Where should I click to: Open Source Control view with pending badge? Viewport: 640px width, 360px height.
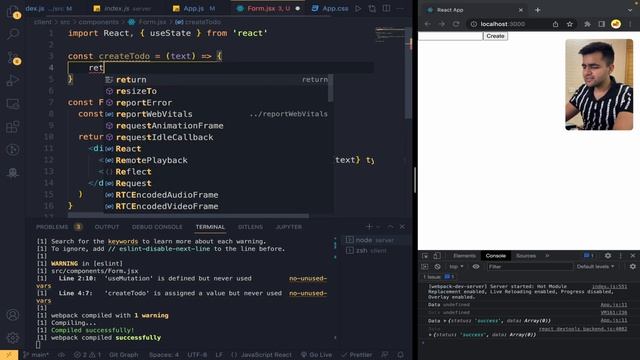tap(13, 58)
